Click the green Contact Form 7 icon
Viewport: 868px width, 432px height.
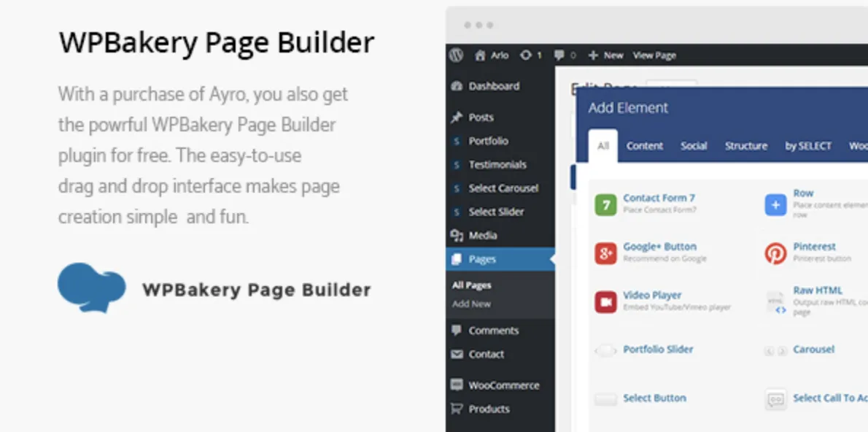605,205
